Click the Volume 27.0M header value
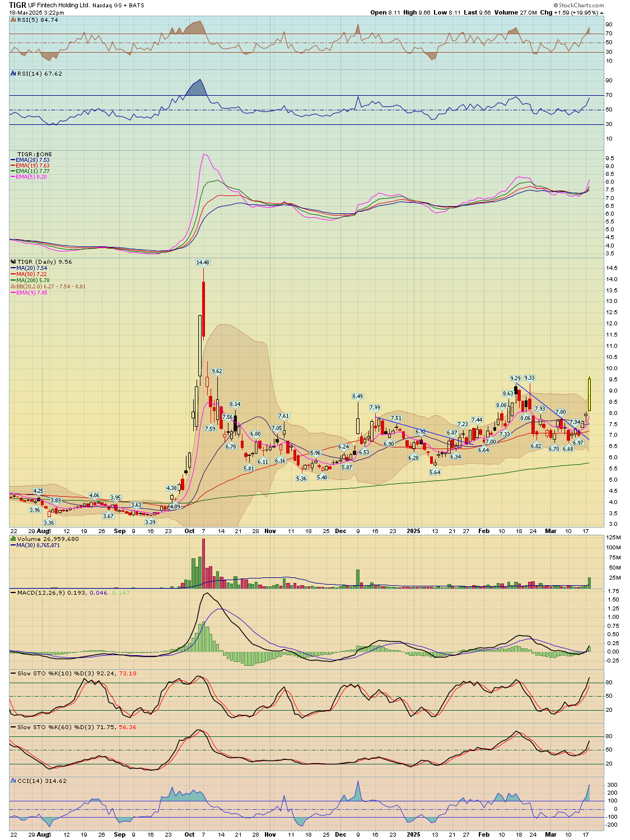Image resolution: width=630 pixels, height=840 pixels. point(515,12)
